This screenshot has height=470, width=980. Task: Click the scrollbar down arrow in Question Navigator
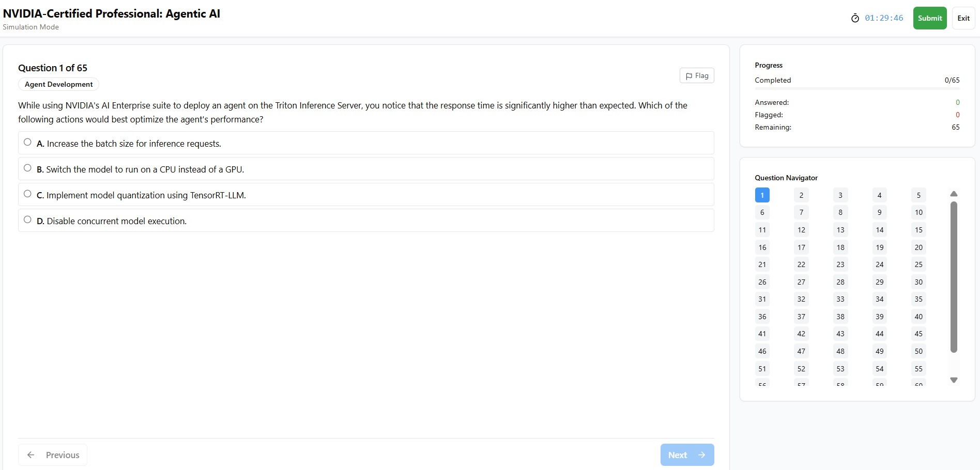[x=954, y=380]
